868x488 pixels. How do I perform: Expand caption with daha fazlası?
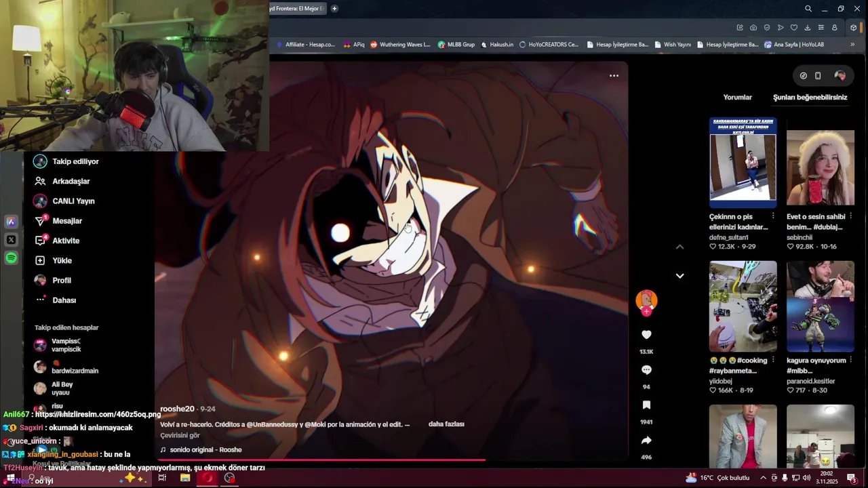coord(446,424)
